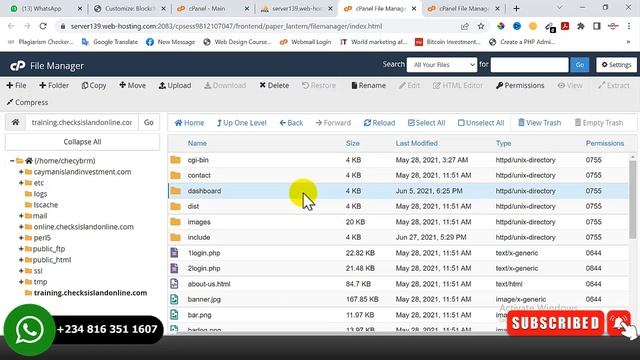Click bar.png image file icon
The image size is (640, 360).
point(174,315)
